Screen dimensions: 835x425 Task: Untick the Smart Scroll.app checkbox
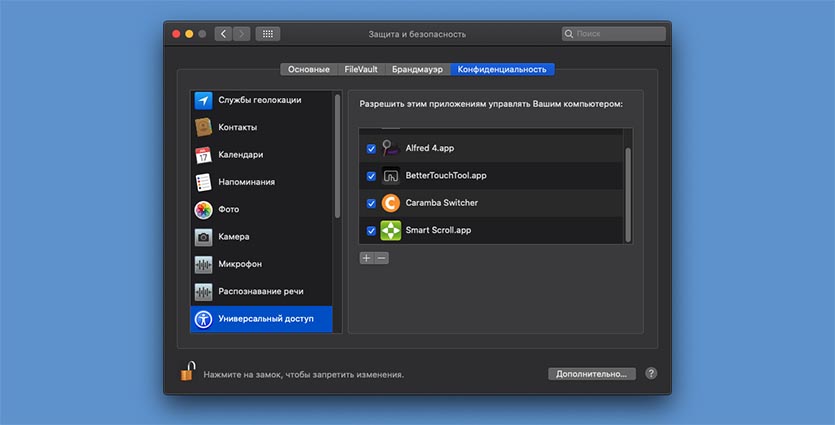[x=371, y=230]
